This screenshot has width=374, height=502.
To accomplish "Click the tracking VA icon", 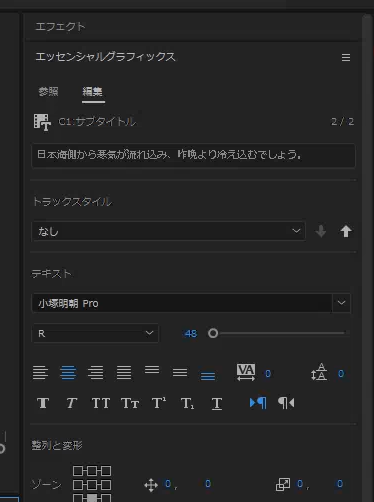I will [246, 372].
